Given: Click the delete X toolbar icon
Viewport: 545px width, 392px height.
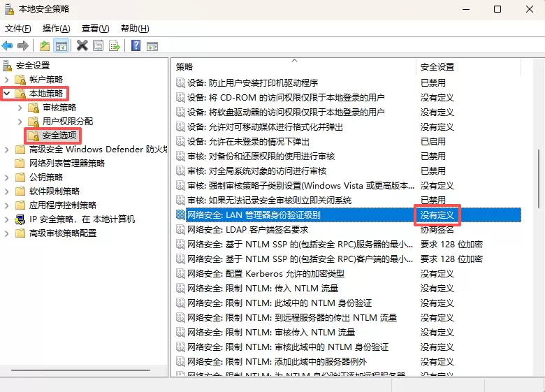Looking at the screenshot, I should (82, 46).
